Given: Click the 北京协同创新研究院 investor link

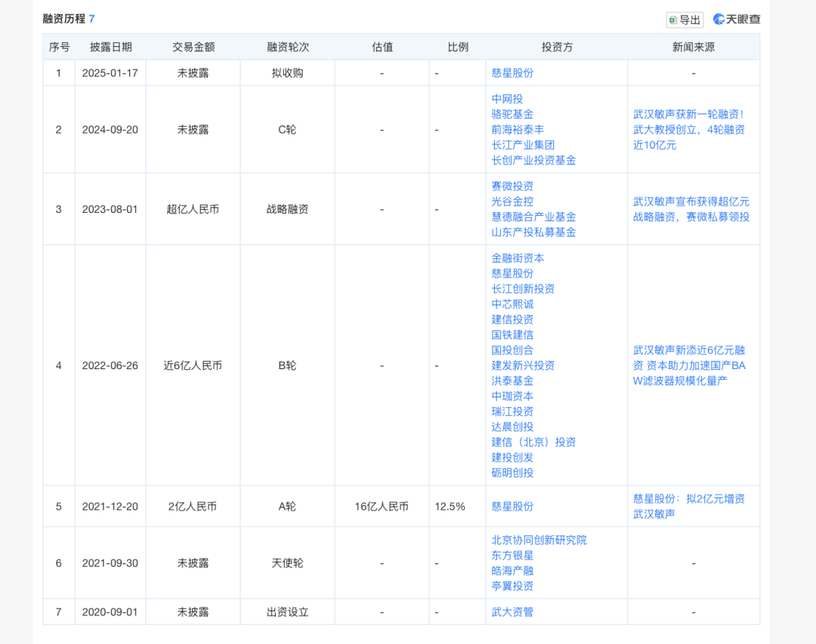Looking at the screenshot, I should 539,540.
